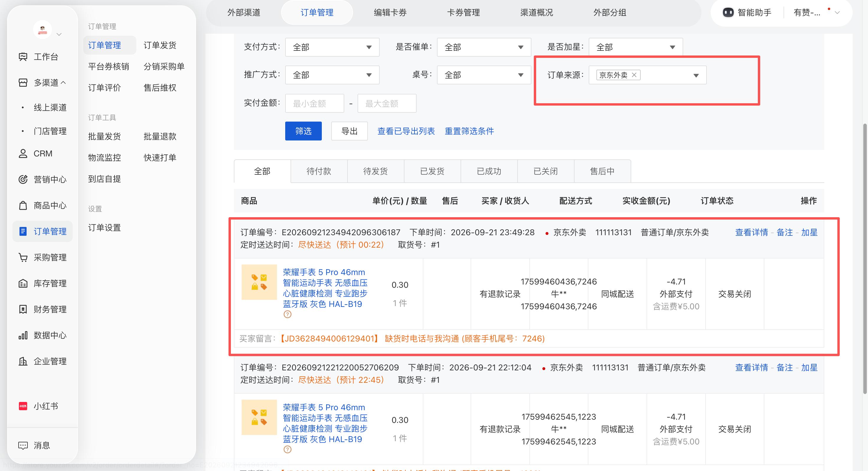Open 批量发货 in order tools
Image resolution: width=868 pixels, height=471 pixels.
[x=105, y=136]
